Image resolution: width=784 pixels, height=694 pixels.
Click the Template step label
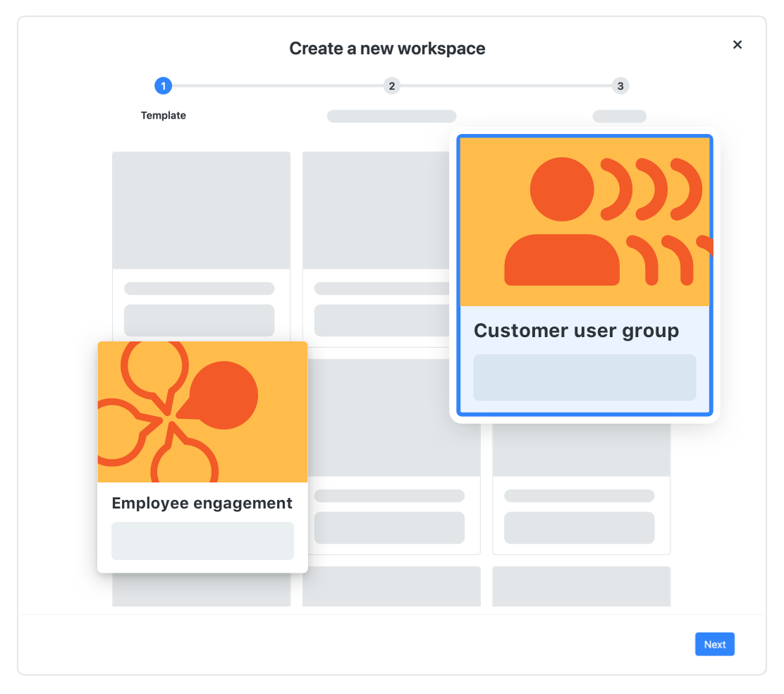point(164,116)
